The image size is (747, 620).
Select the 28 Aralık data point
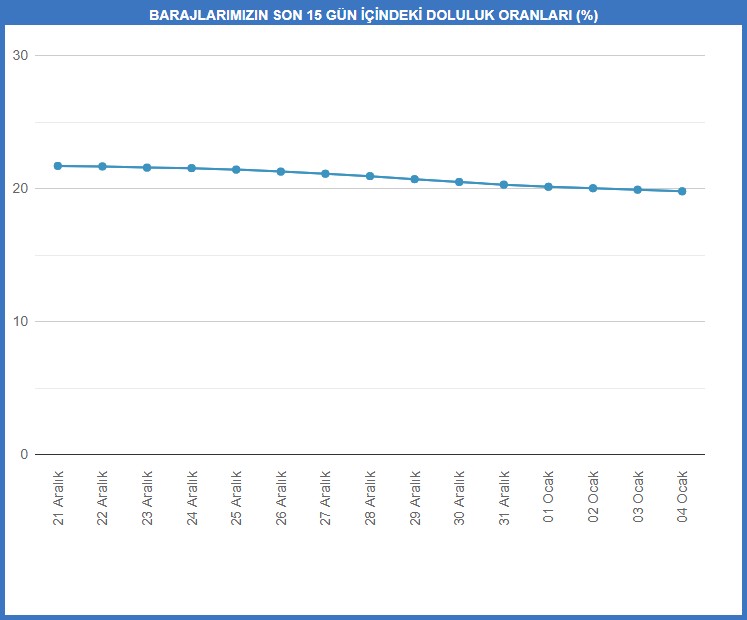coord(370,176)
